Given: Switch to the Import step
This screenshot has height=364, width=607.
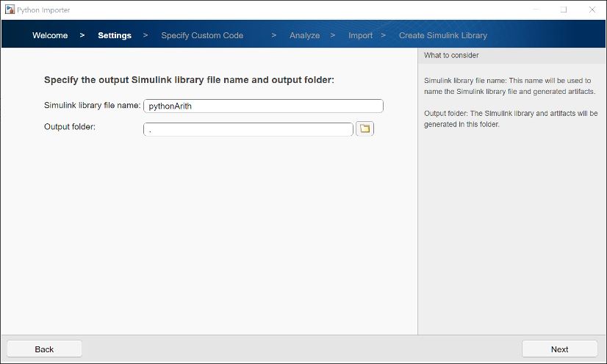Looking at the screenshot, I should pyautogui.click(x=360, y=35).
